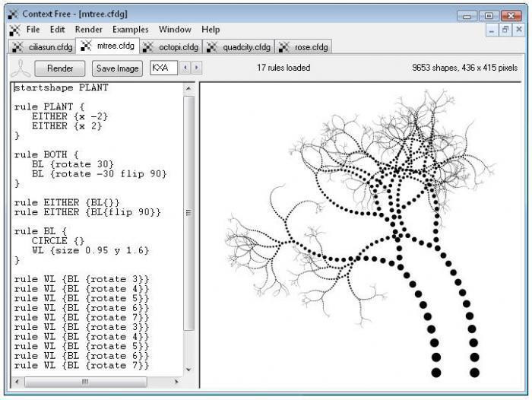This screenshot has width=532, height=400.
Task: Click the rendered tree image canvas
Action: click(x=361, y=235)
